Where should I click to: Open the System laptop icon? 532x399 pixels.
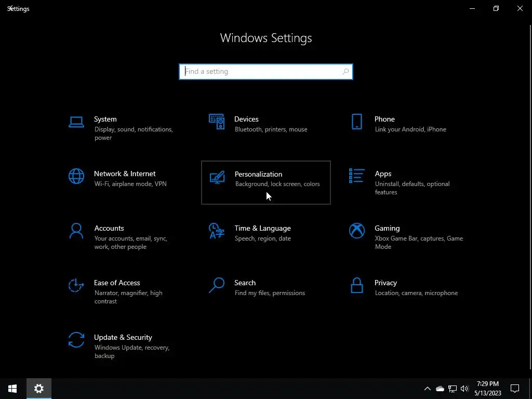tap(76, 122)
